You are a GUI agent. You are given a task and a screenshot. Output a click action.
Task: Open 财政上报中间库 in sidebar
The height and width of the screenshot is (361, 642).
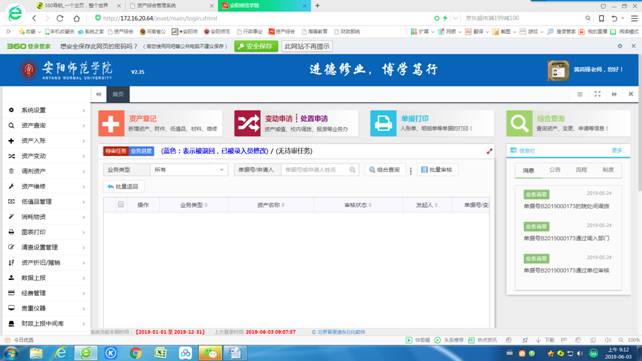pyautogui.click(x=43, y=323)
